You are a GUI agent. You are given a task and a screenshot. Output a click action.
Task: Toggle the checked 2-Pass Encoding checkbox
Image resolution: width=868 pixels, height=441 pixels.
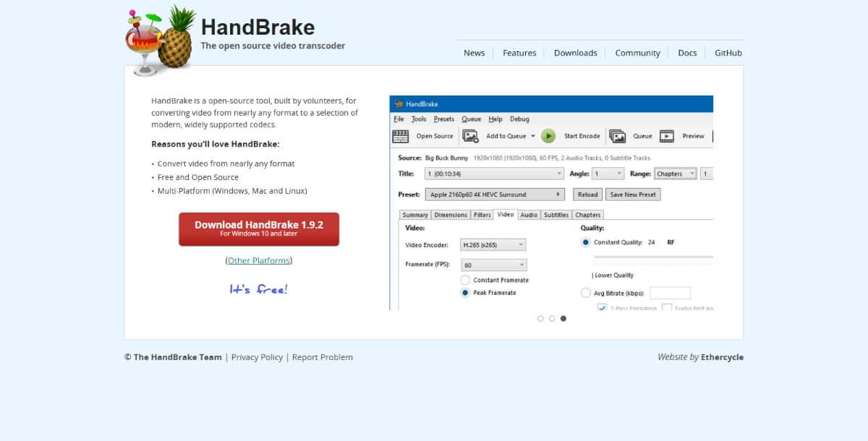coord(602,307)
